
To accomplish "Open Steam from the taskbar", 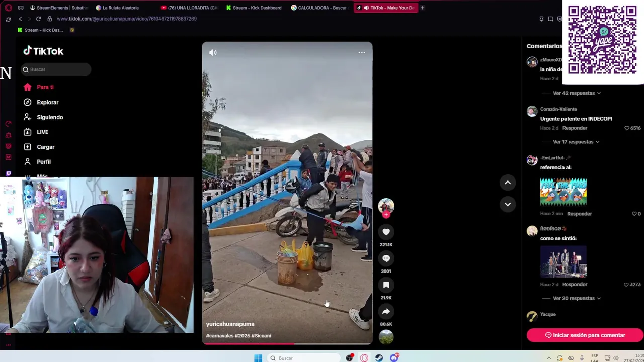I will point(379,358).
